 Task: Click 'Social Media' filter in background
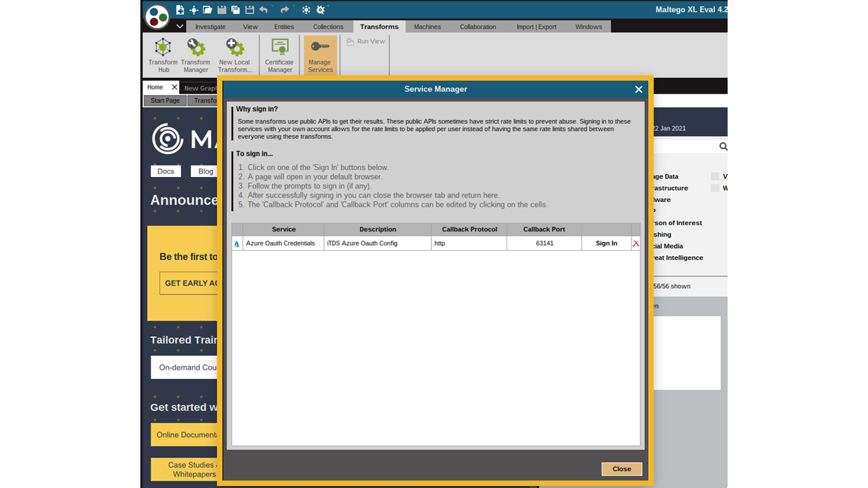(667, 246)
